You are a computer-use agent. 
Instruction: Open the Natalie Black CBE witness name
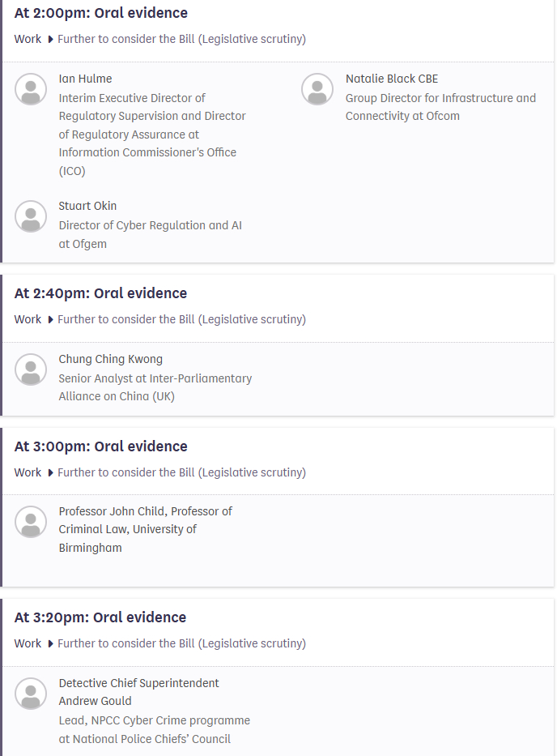[391, 79]
